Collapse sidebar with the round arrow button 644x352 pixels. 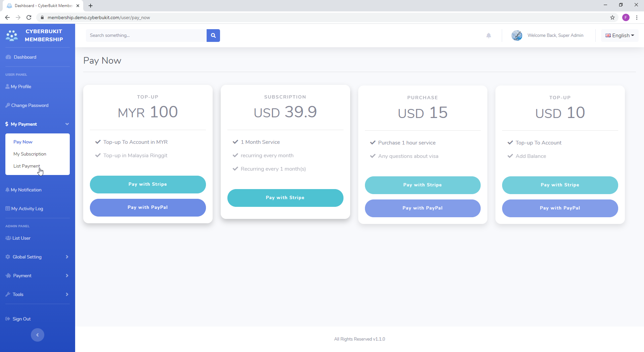(x=38, y=335)
